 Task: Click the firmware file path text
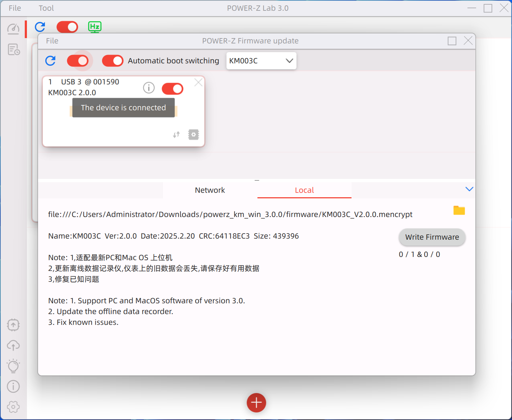tap(230, 214)
